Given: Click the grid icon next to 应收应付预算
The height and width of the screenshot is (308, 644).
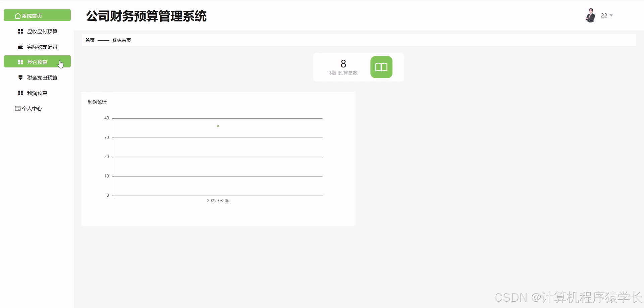Looking at the screenshot, I should click(20, 31).
